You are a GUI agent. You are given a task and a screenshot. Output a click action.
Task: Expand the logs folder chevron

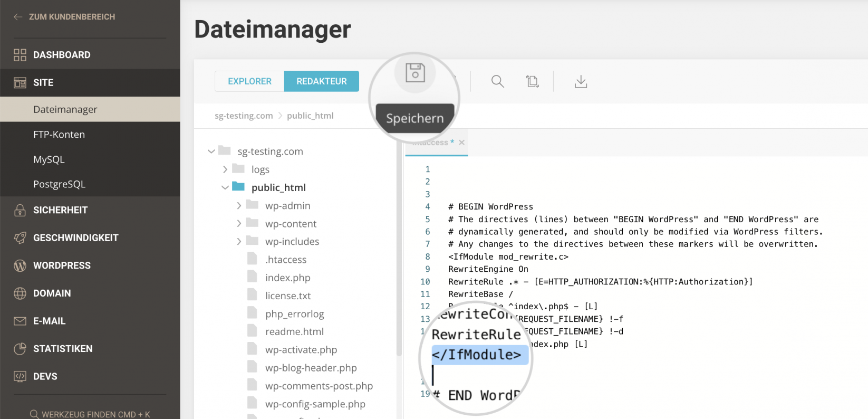225,169
